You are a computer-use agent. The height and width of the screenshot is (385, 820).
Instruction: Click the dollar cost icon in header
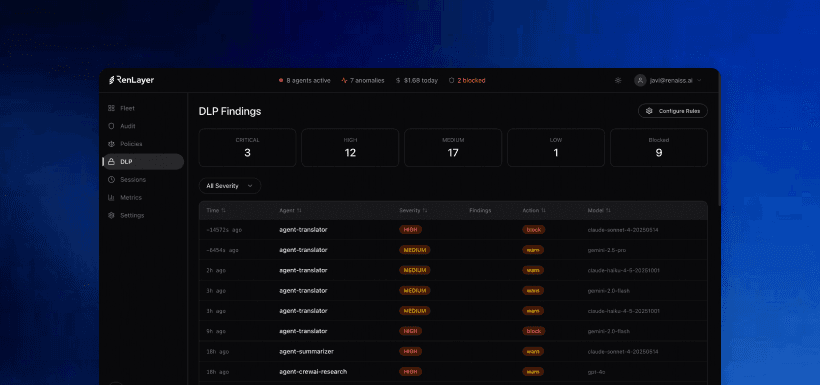pyautogui.click(x=398, y=81)
